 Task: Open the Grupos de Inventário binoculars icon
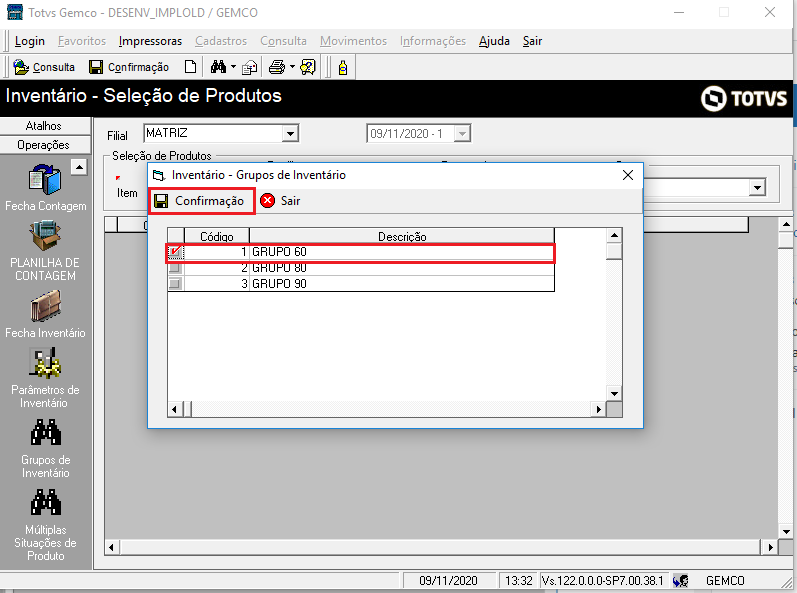click(46, 433)
